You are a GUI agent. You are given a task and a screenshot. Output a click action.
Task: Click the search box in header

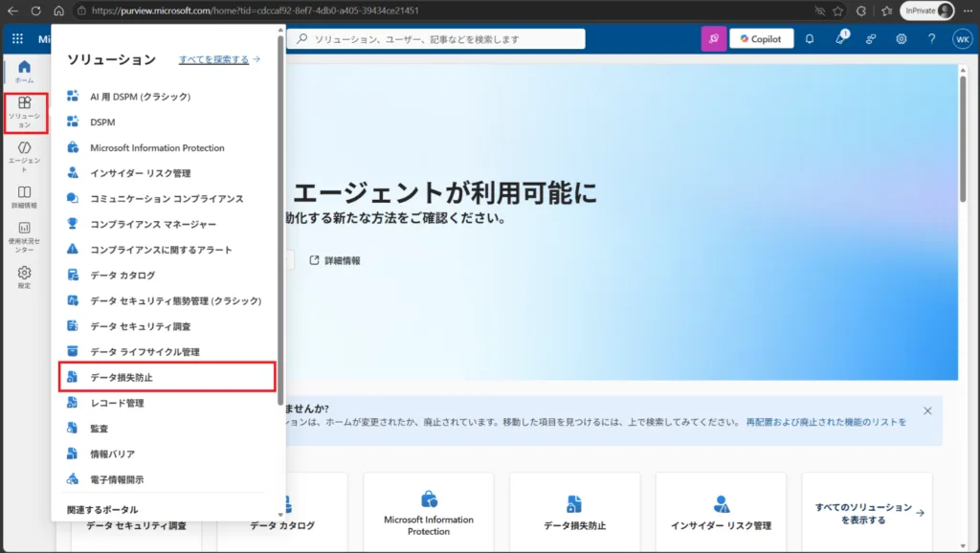click(436, 38)
